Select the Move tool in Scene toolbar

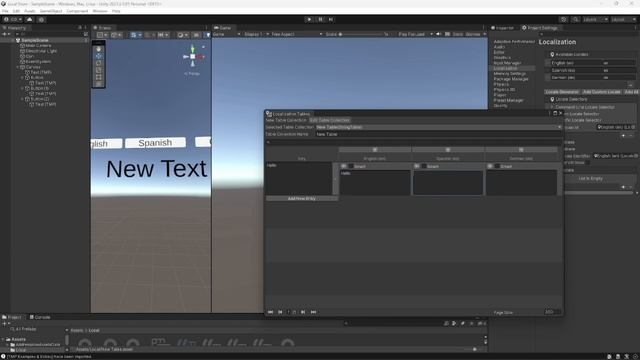(98, 56)
